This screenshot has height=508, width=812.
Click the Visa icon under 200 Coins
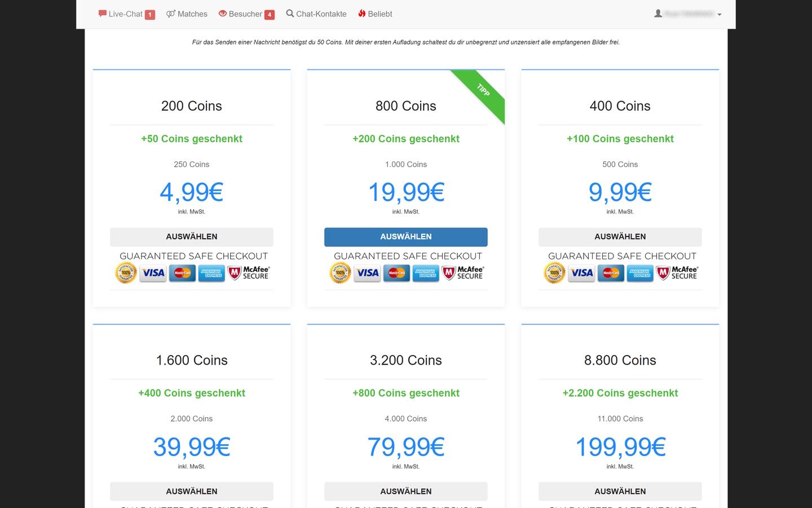(x=153, y=273)
